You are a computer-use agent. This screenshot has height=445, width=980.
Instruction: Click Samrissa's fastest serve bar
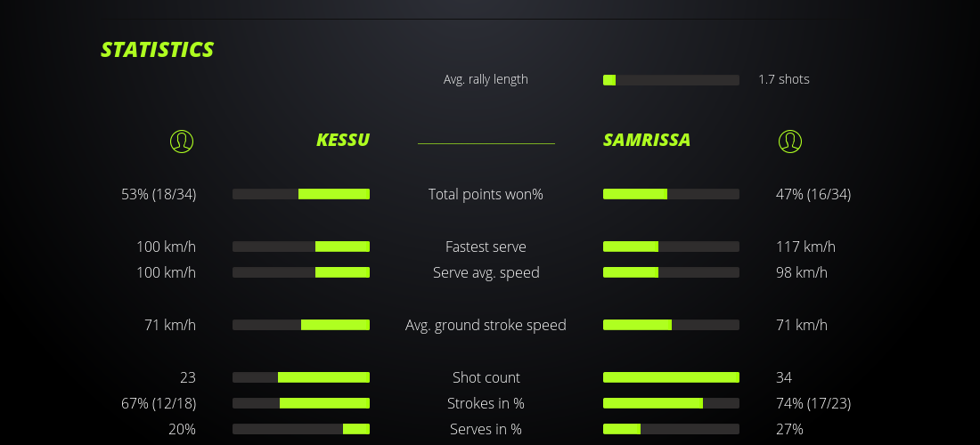pos(671,247)
